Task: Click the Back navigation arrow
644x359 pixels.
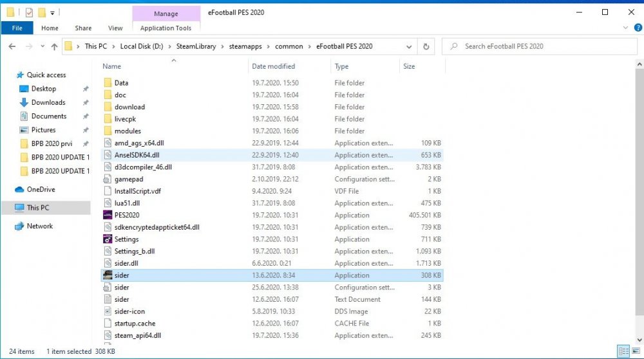Action: 12,47
